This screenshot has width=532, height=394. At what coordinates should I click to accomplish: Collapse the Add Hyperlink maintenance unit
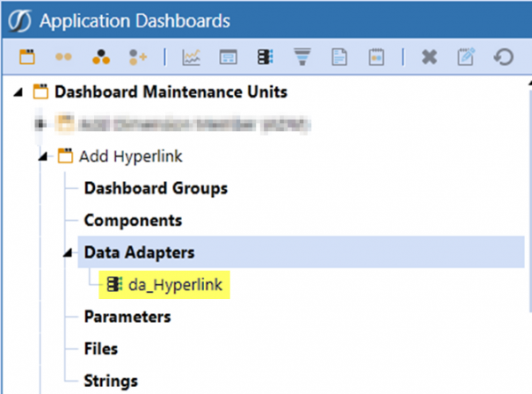(x=43, y=157)
